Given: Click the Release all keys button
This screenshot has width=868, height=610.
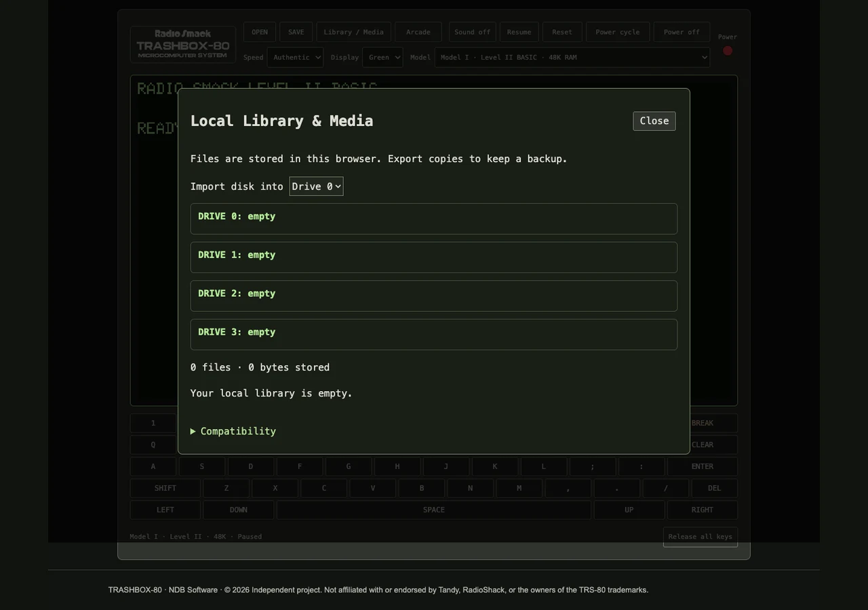Looking at the screenshot, I should coord(701,537).
